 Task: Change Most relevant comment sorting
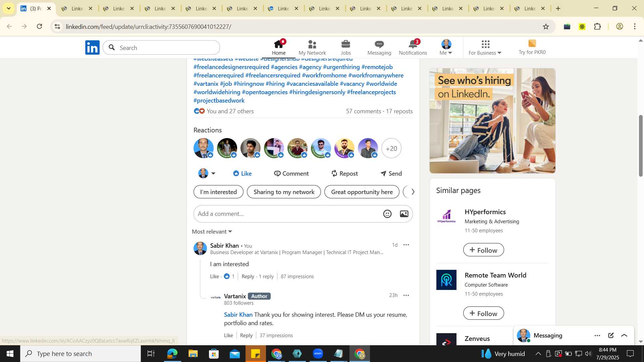[x=212, y=232]
